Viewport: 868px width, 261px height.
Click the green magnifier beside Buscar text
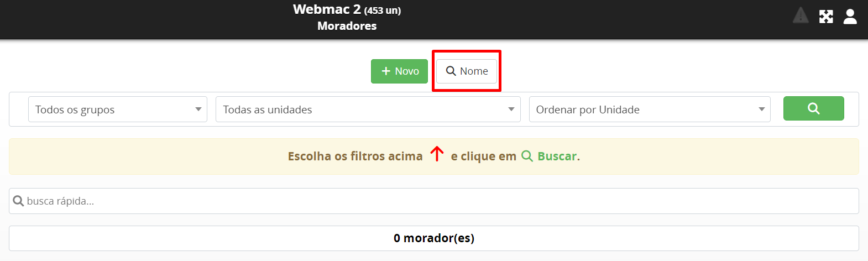tap(527, 156)
